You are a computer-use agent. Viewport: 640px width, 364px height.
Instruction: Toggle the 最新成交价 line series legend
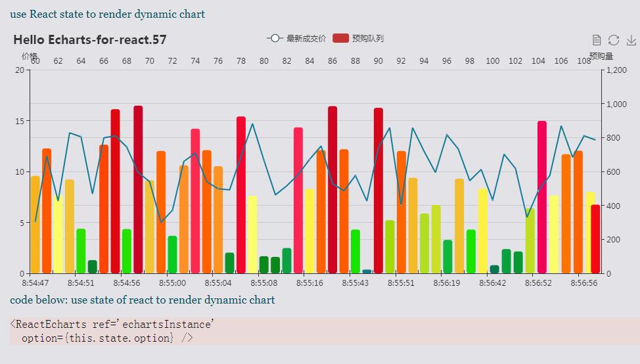296,38
